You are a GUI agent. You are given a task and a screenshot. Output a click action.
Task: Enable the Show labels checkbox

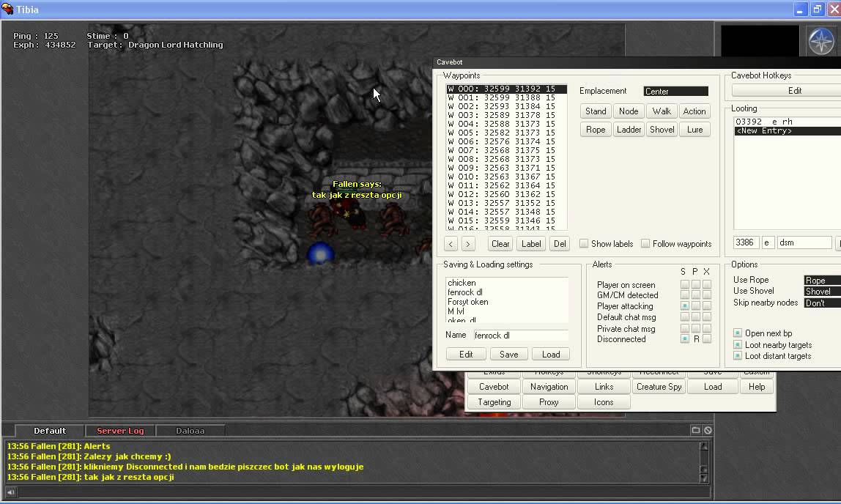(x=584, y=244)
